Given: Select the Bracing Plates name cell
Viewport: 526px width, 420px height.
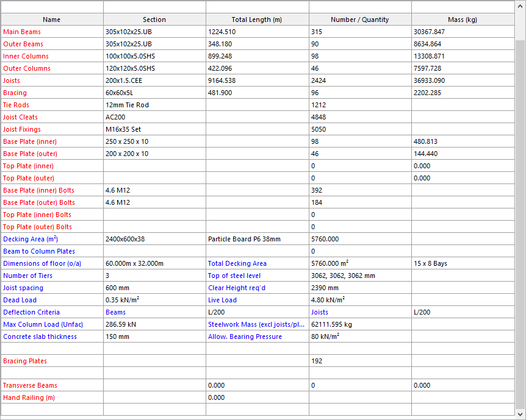Looking at the screenshot, I should pos(52,361).
